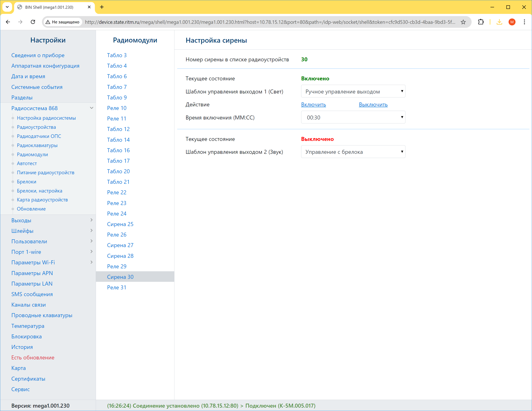This screenshot has height=411, width=532.
Task: Select Табло 20 radio module
Action: (118, 171)
